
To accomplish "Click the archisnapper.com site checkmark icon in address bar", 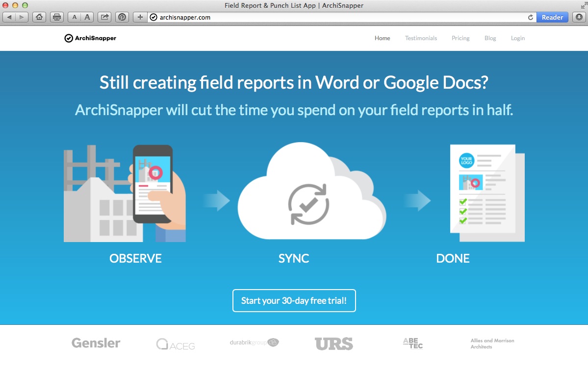I will [x=153, y=17].
